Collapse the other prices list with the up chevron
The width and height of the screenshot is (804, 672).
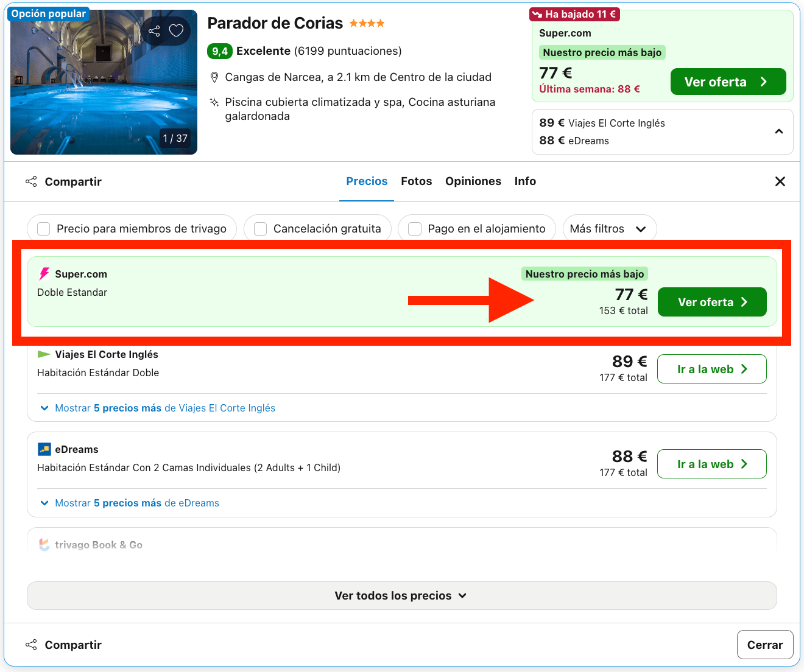(778, 131)
